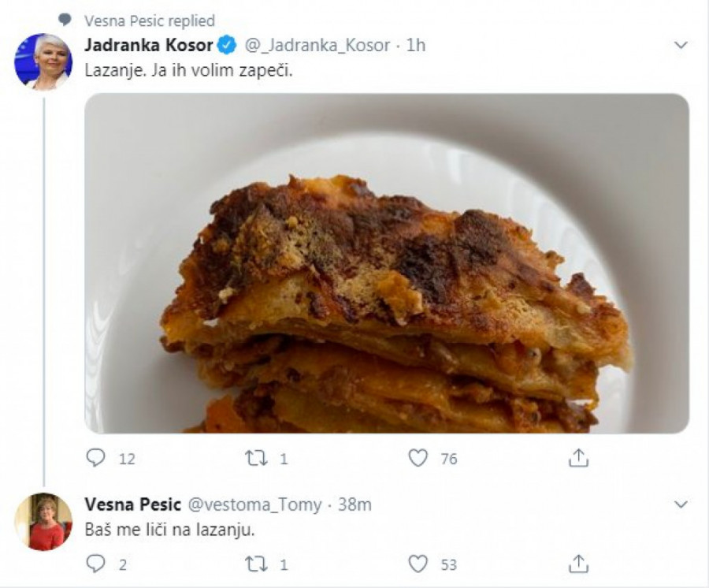Image resolution: width=709 pixels, height=588 pixels.
Task: Expand options chevron on Vesna Pesic's tweet
Action: (681, 504)
